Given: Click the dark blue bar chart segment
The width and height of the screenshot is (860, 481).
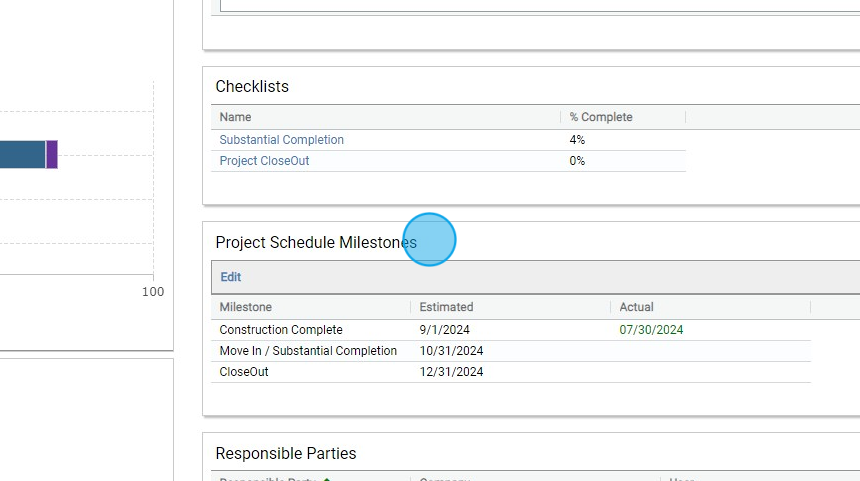Looking at the screenshot, I should coord(22,155).
